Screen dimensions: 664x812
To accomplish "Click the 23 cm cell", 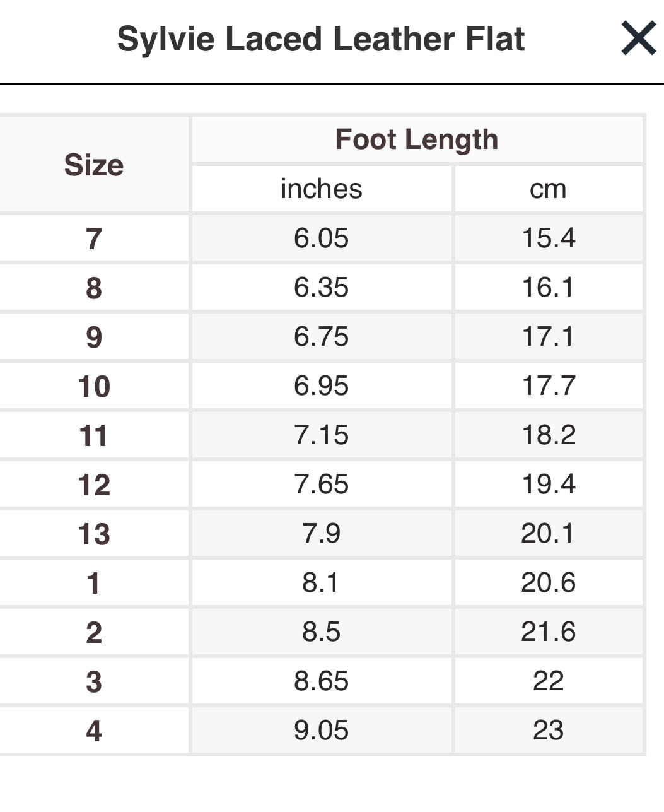I will click(548, 731).
